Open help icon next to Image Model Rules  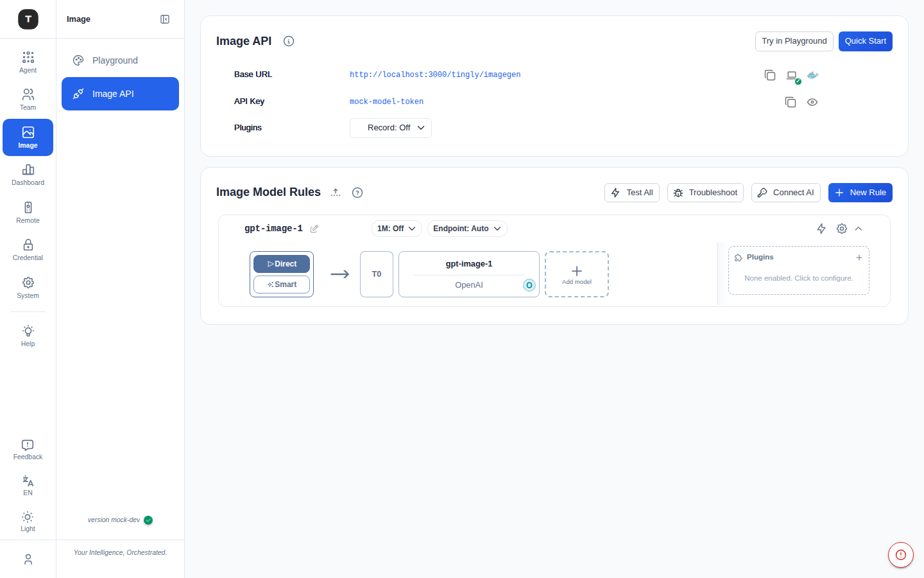[357, 193]
